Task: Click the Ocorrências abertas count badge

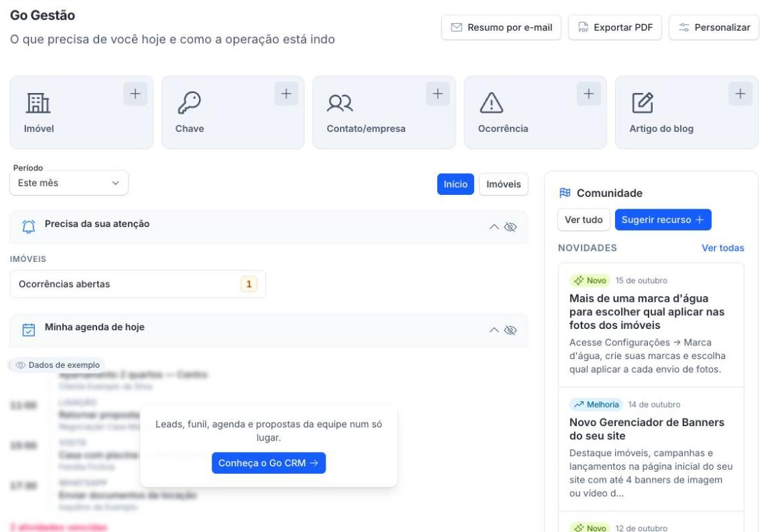Action: [x=249, y=284]
